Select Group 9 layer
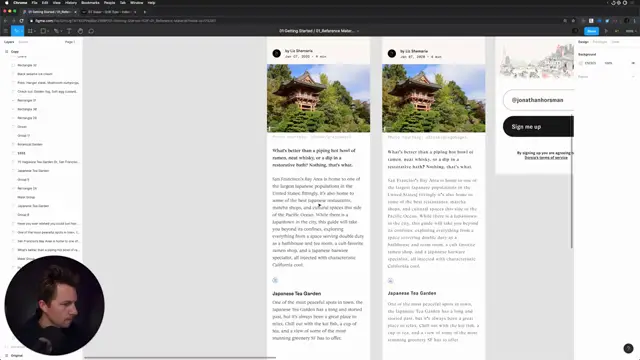 pyautogui.click(x=23, y=180)
